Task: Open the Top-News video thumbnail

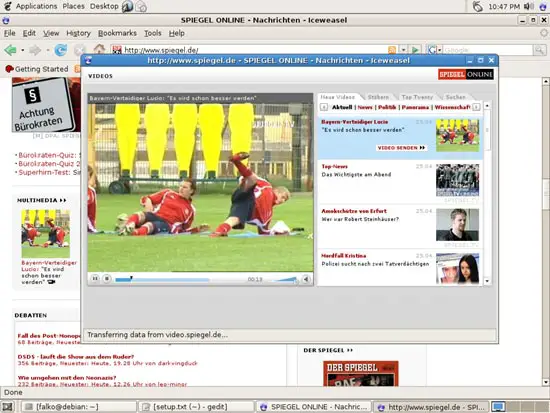Action: [x=457, y=180]
